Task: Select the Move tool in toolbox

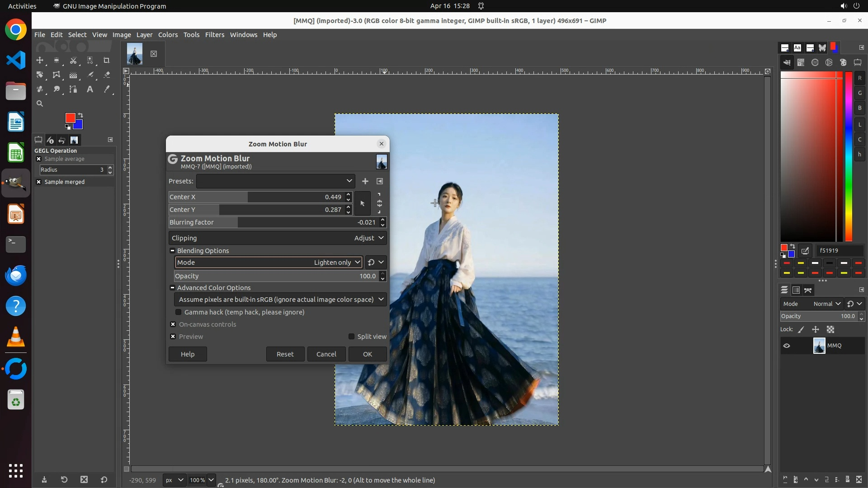Action: pos(40,60)
